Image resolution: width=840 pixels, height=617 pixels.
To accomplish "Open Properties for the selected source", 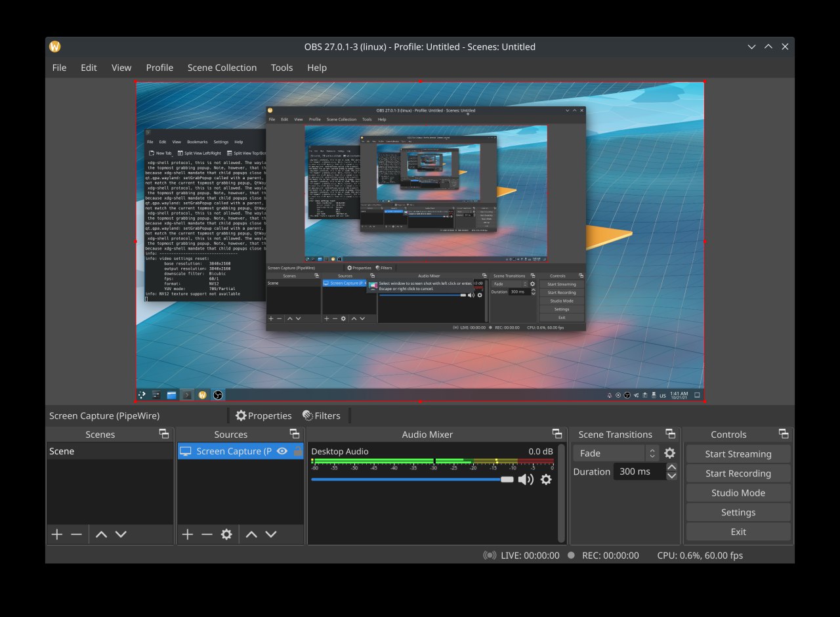I will pyautogui.click(x=264, y=415).
